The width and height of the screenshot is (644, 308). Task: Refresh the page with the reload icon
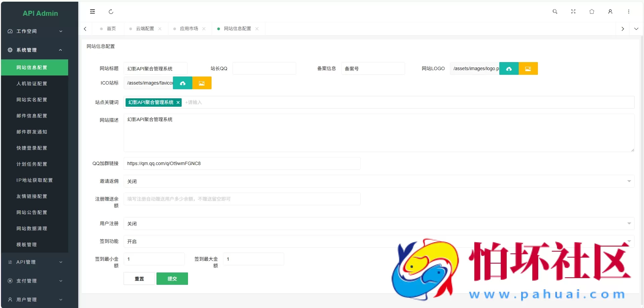pyautogui.click(x=111, y=11)
